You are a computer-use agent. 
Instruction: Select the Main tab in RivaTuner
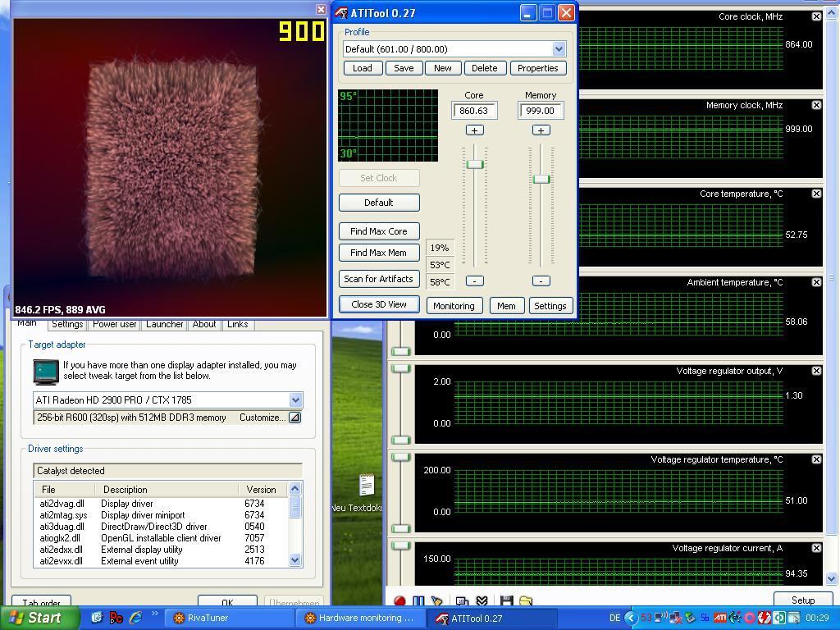[x=28, y=323]
